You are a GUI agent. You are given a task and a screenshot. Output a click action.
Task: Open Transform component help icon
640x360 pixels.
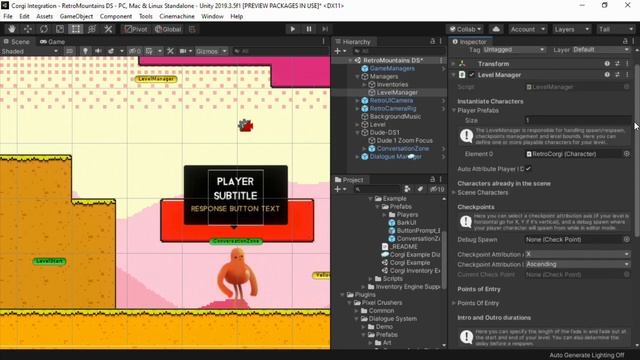pos(607,64)
